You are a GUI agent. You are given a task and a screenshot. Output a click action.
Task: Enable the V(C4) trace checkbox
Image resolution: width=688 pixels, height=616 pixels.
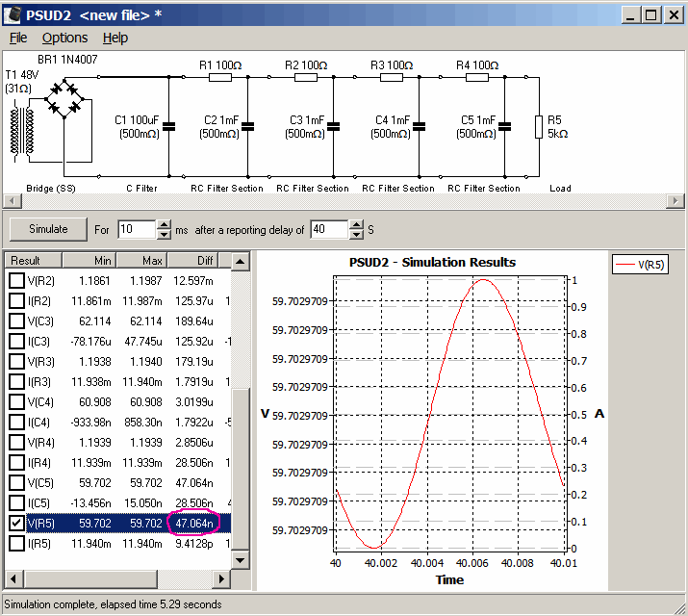(x=16, y=401)
